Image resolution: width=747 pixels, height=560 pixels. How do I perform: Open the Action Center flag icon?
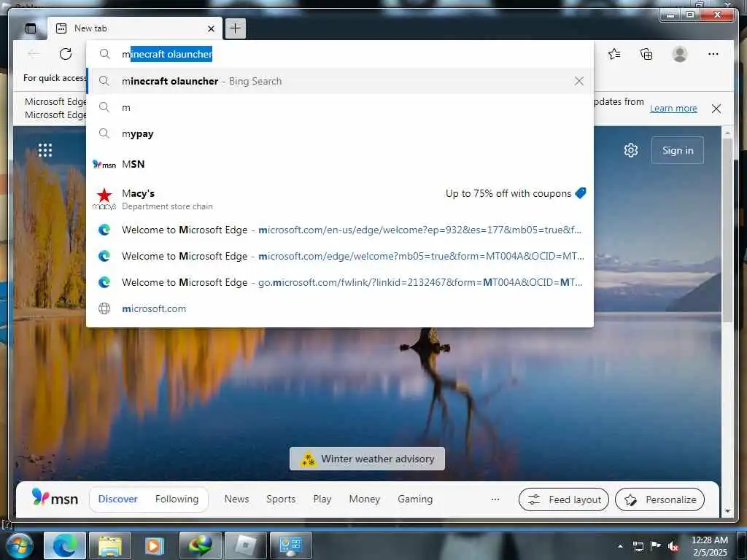656,546
